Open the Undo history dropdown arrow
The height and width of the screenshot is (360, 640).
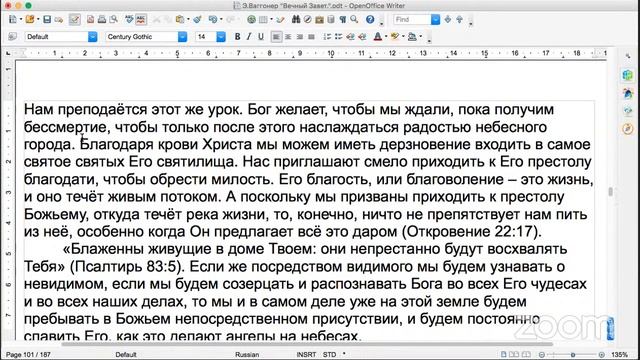click(x=221, y=19)
